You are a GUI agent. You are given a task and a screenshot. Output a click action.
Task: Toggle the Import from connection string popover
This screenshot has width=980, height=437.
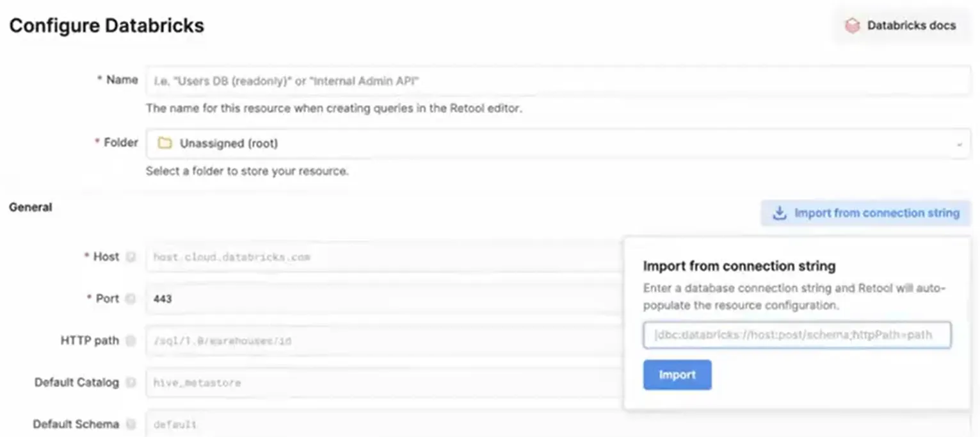click(x=876, y=213)
